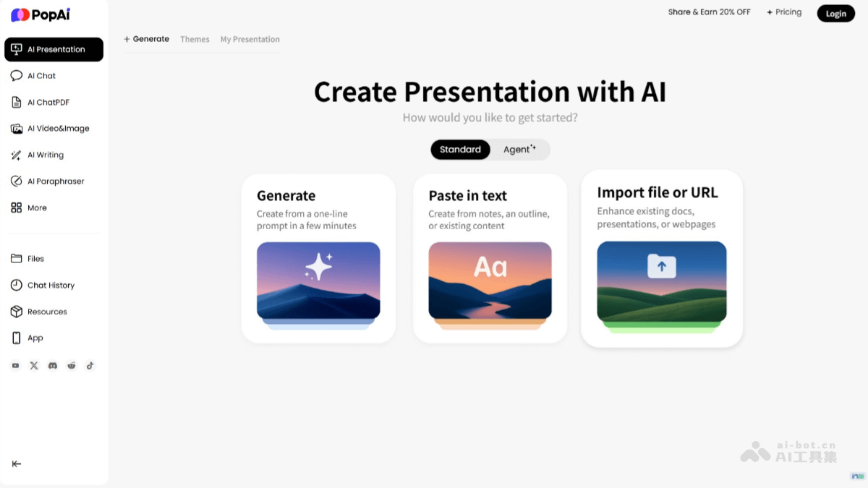Collapse the left sidebar

click(x=16, y=463)
